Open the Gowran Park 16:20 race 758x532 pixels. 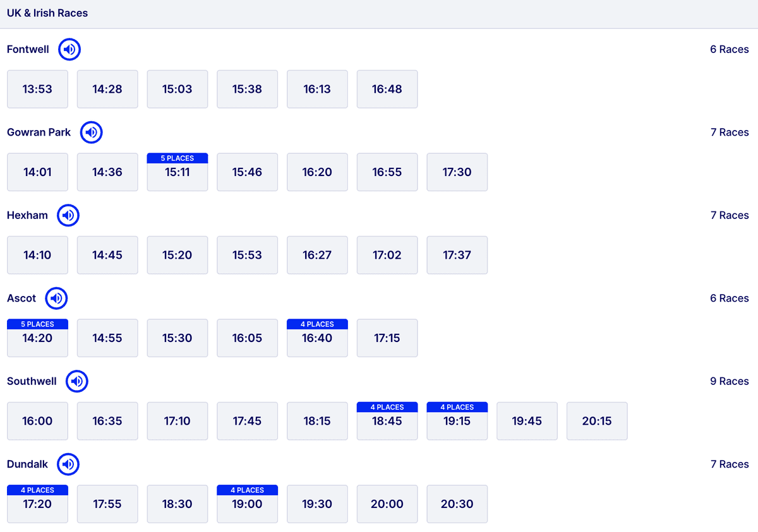point(317,172)
